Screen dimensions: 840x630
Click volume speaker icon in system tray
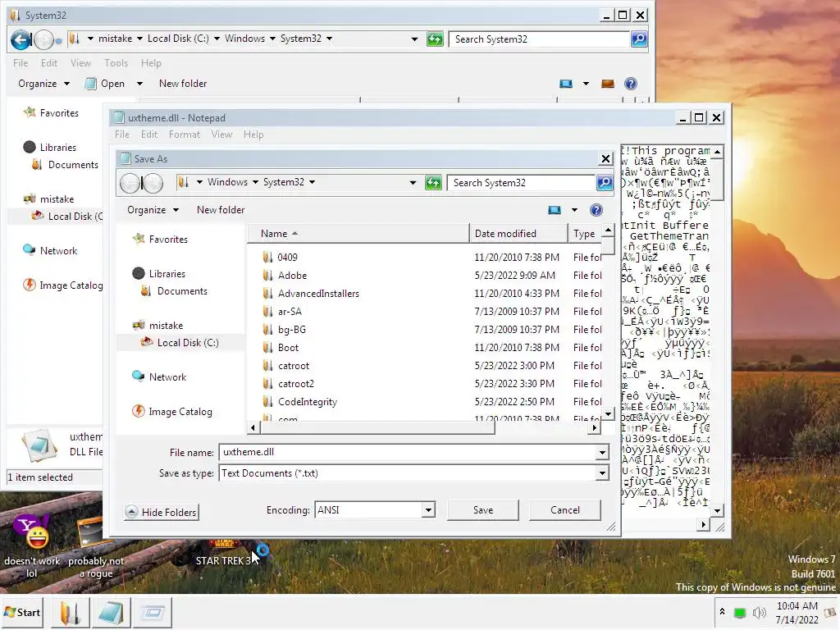[759, 612]
